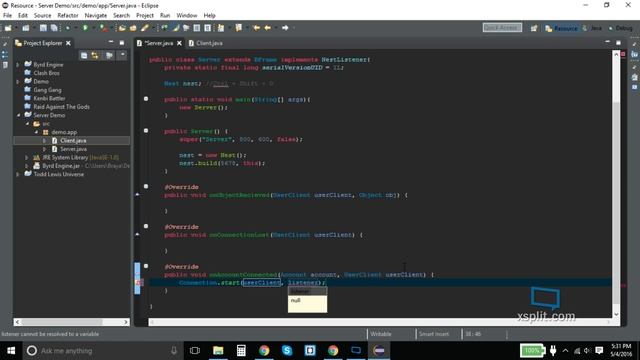640x360 pixels.
Task: Open the Help menu
Action: coord(209,15)
